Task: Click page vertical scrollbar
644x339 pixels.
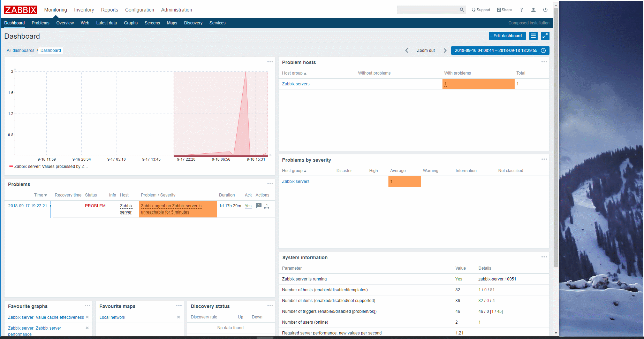Action: (556, 138)
